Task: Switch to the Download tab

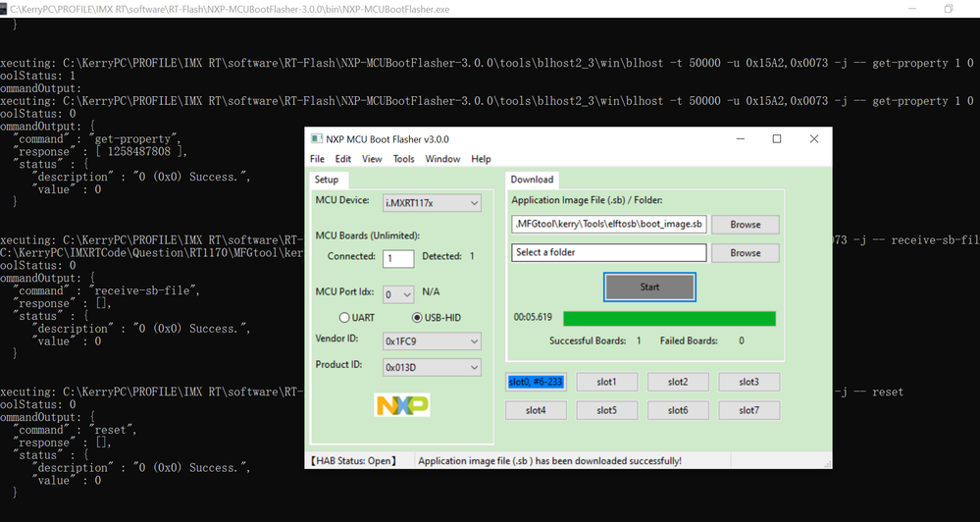Action: [x=532, y=180]
